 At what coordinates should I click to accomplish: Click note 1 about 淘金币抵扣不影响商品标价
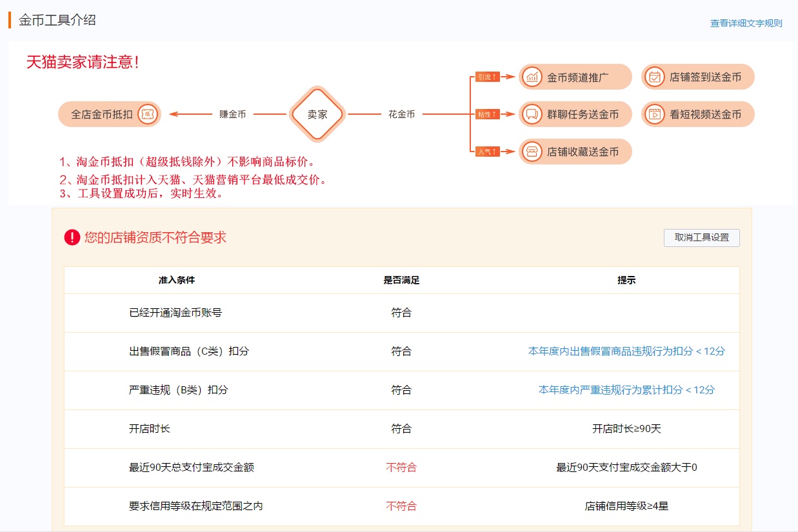[188, 162]
